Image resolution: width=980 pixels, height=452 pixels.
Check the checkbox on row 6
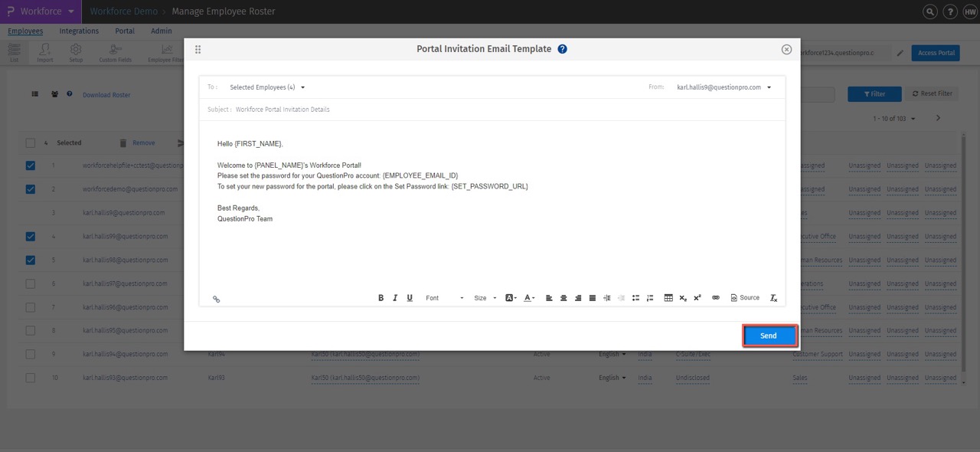click(31, 283)
